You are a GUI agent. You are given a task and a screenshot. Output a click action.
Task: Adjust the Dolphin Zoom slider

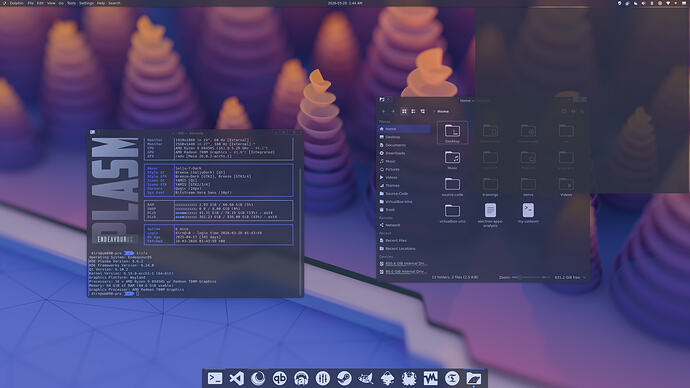(x=531, y=277)
